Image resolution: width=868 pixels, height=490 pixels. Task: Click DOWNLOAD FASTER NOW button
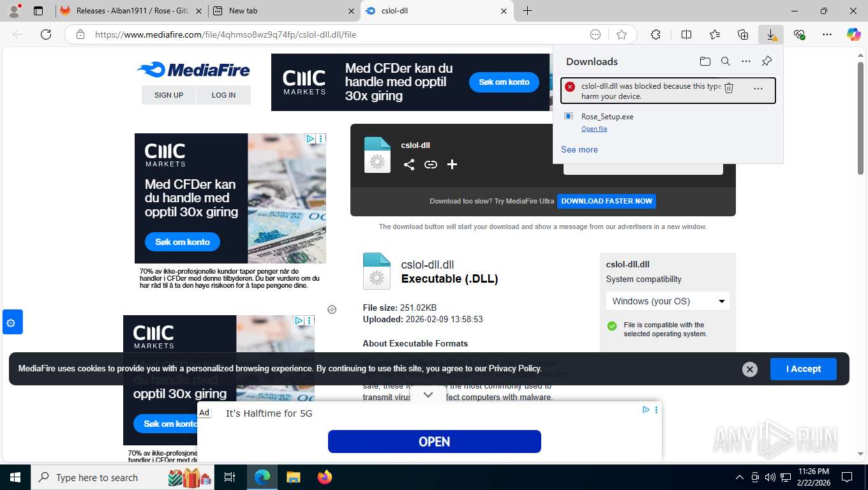click(606, 201)
